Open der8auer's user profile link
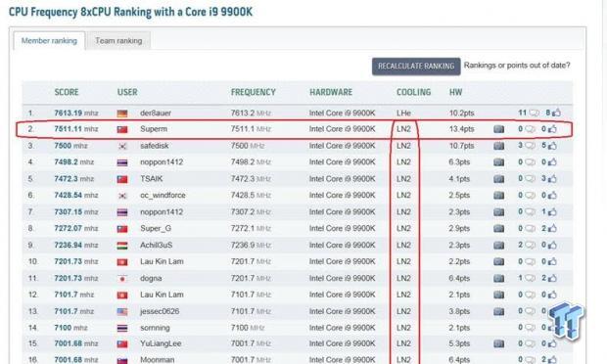 point(156,113)
